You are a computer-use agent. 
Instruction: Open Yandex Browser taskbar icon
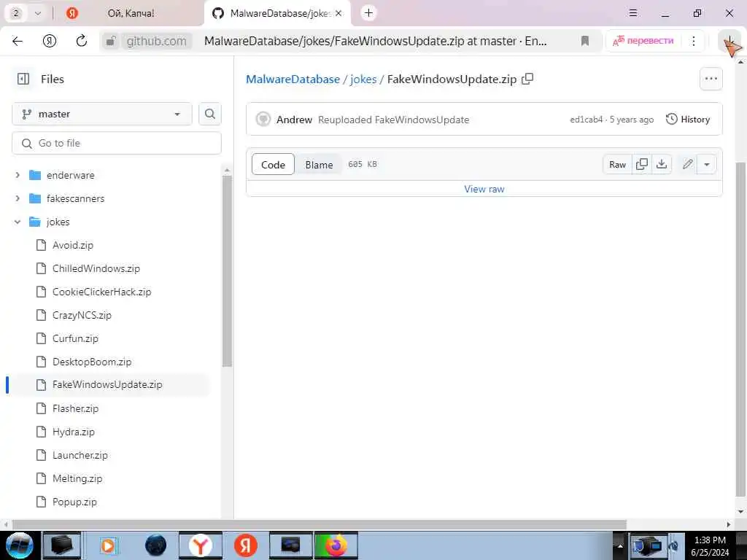pyautogui.click(x=201, y=545)
